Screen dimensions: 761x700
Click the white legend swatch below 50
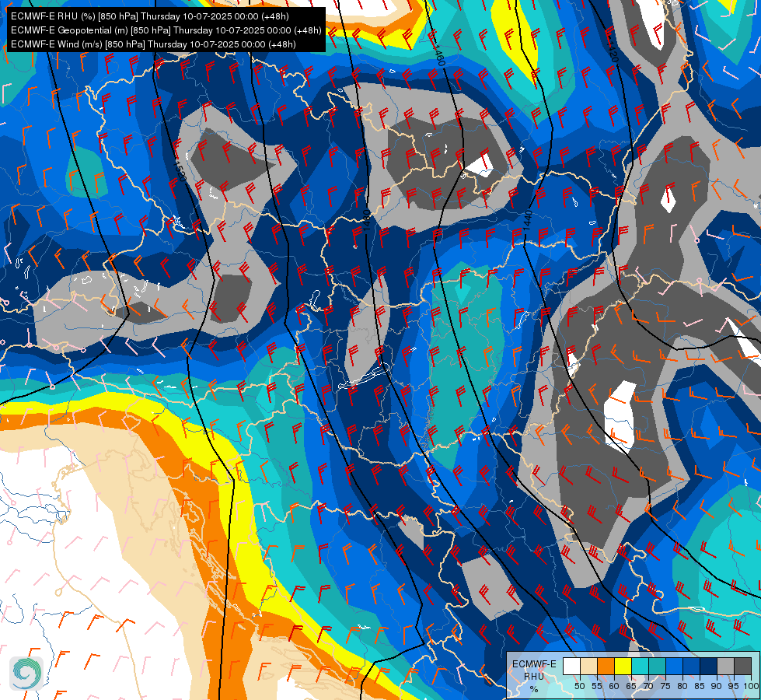571,666
